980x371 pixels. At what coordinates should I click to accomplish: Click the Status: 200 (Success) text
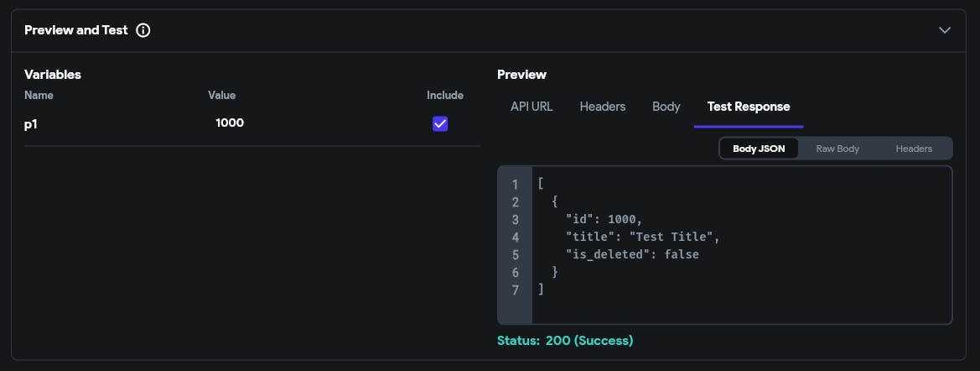click(x=565, y=341)
